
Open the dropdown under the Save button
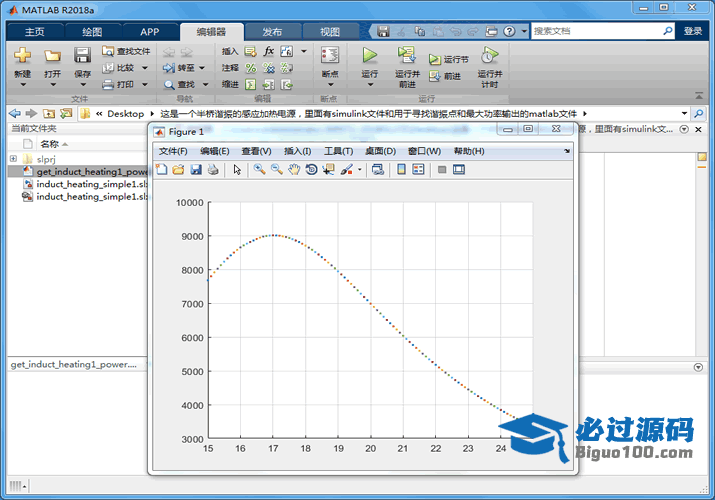[x=83, y=85]
